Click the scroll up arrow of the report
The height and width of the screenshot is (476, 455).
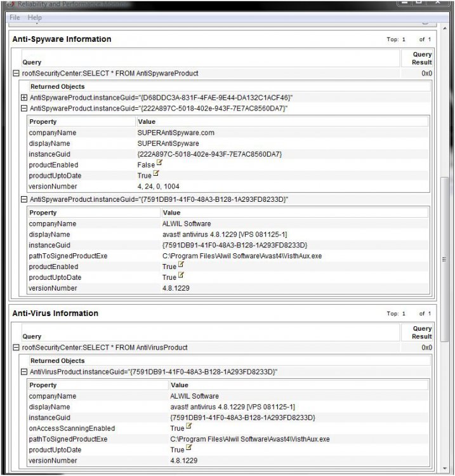(445, 29)
